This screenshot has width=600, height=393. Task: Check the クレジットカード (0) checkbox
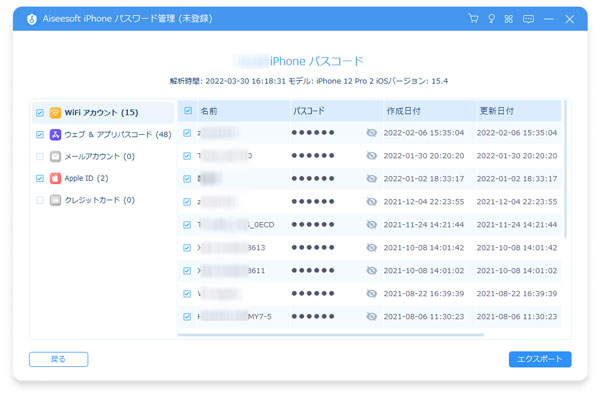click(40, 200)
